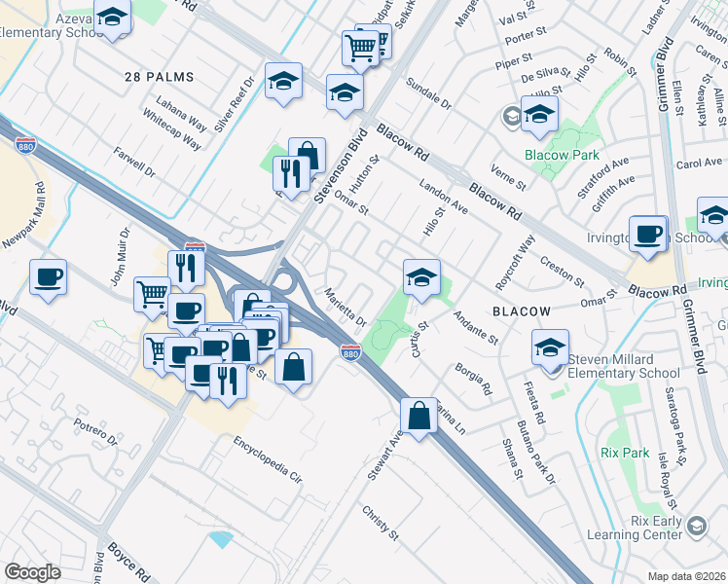Open the school marker above Silver Reef Dr

[x=283, y=82]
